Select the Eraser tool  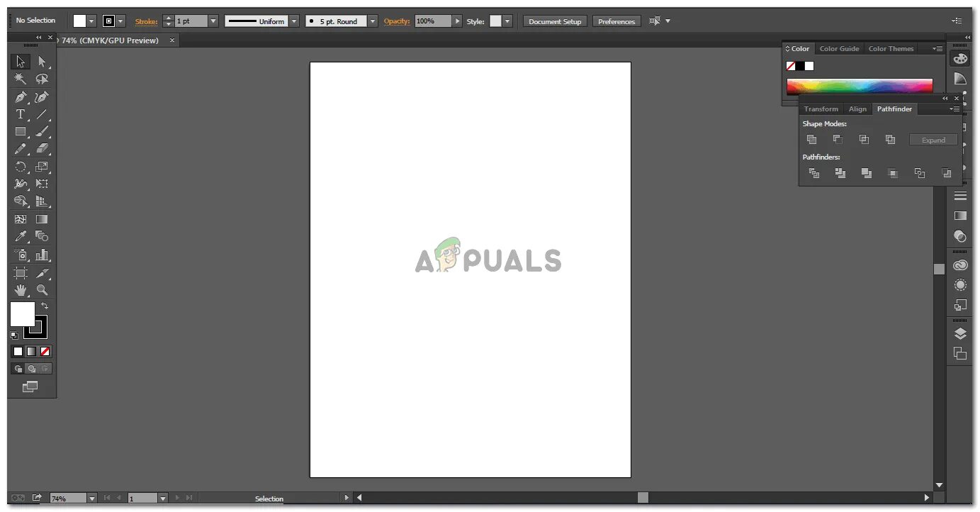pyautogui.click(x=42, y=149)
